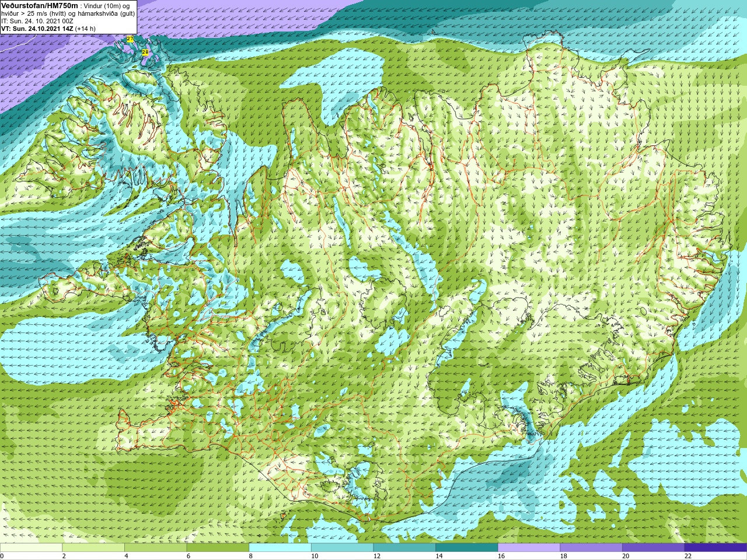This screenshot has width=747, height=560.
Task: Select the 0–2 m/s palest legend swatch
Action: click(x=31, y=548)
